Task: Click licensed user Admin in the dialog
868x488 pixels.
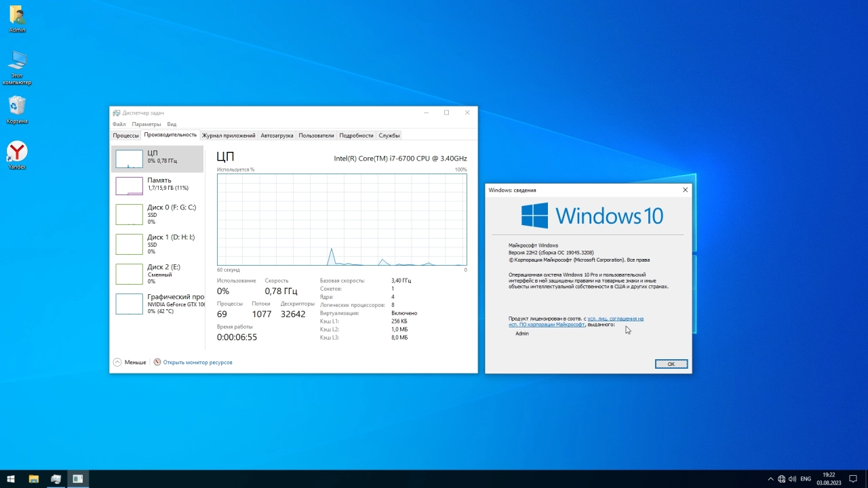Action: 522,333
